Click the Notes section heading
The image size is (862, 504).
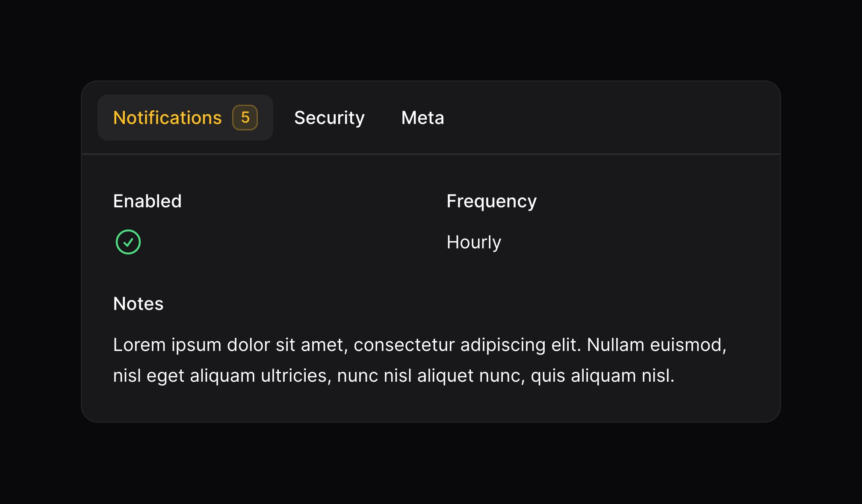pyautogui.click(x=138, y=304)
